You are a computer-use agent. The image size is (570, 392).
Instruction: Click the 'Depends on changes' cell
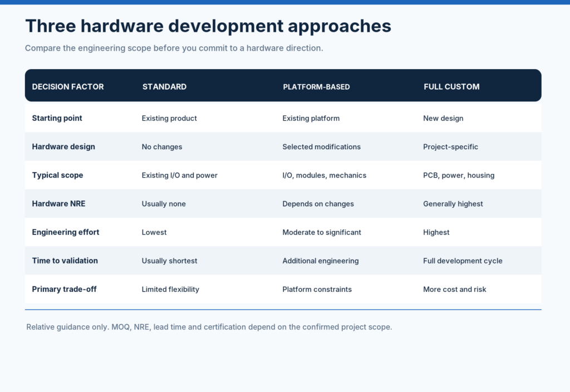point(318,204)
